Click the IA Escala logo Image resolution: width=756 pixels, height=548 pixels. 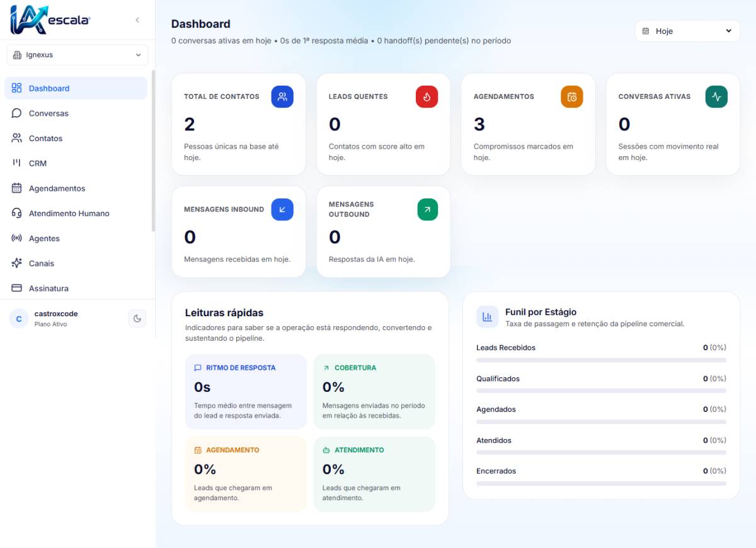pos(50,19)
